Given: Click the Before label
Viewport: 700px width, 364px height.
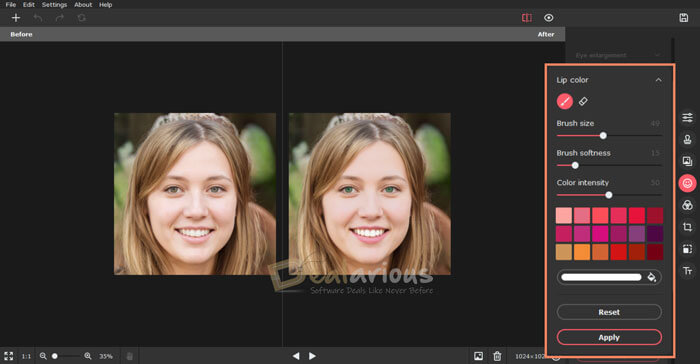Looking at the screenshot, I should 21,34.
